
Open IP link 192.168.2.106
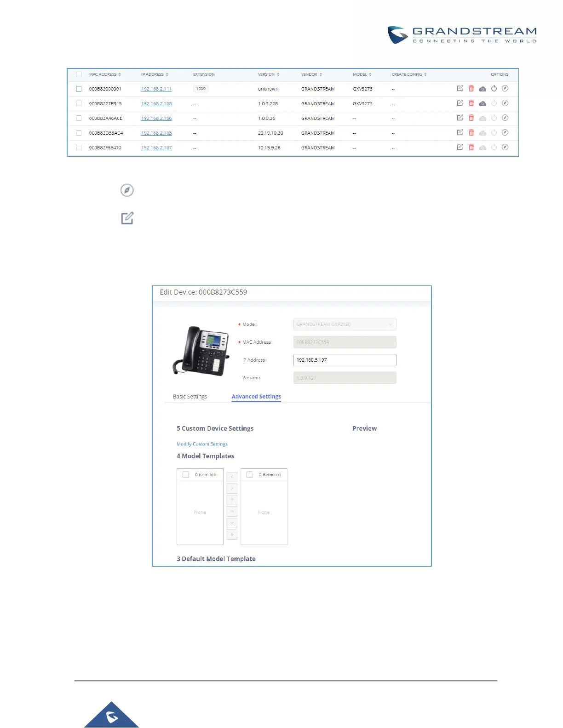tap(156, 119)
